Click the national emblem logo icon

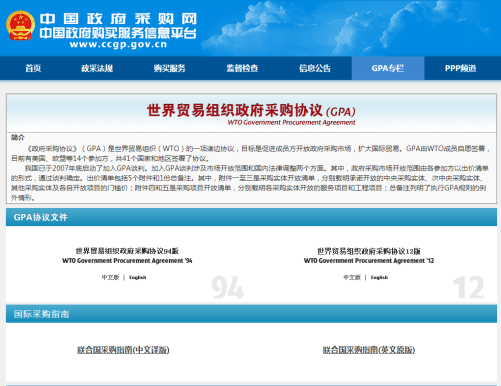pos(20,26)
